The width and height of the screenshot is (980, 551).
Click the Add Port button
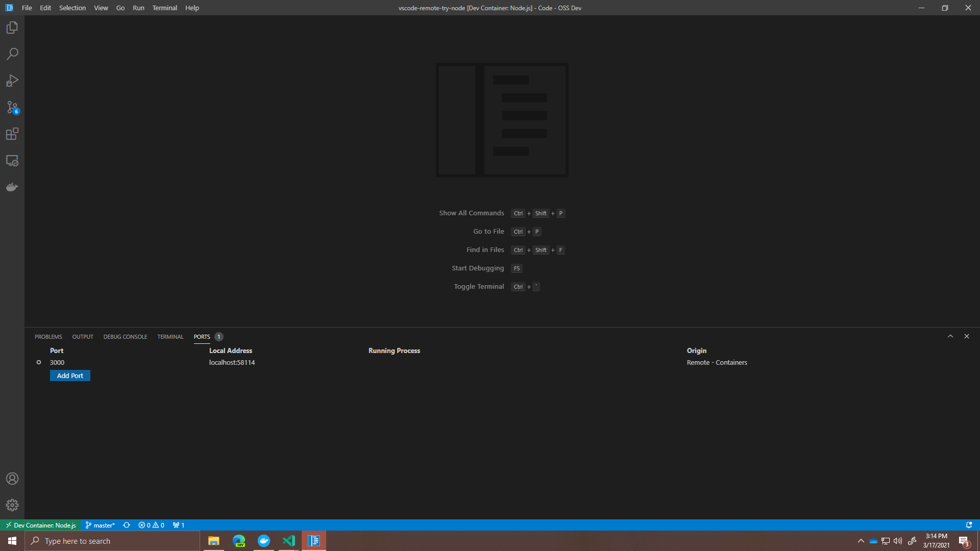[x=70, y=375]
